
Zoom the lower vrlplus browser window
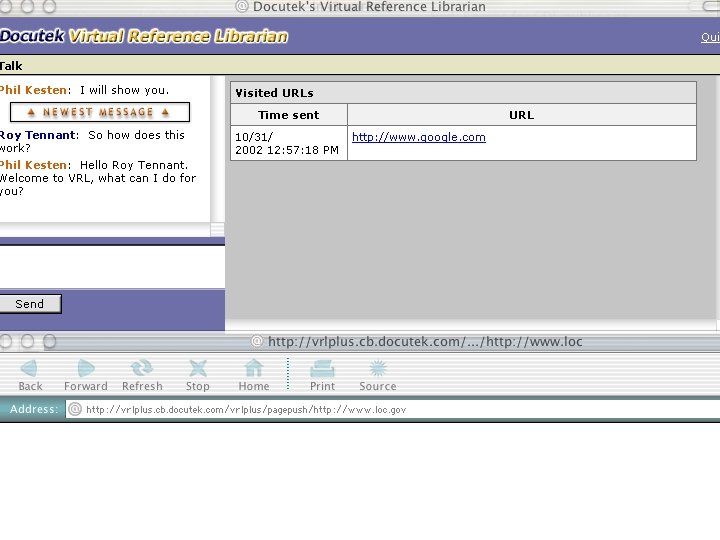point(50,341)
